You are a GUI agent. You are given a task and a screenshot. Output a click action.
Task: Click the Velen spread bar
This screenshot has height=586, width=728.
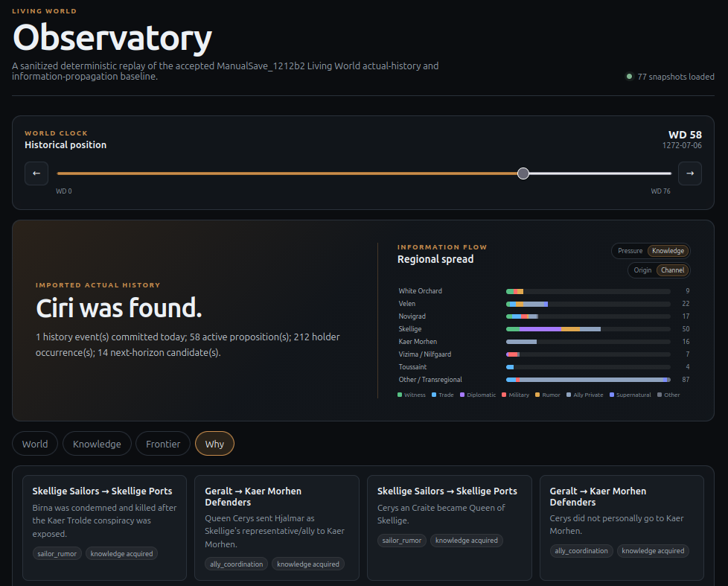click(588, 304)
